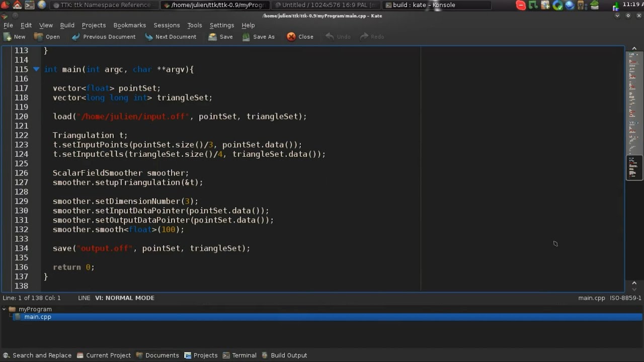Click the terminal launcher icon in top panel
This screenshot has height=362, width=644.
point(29,5)
